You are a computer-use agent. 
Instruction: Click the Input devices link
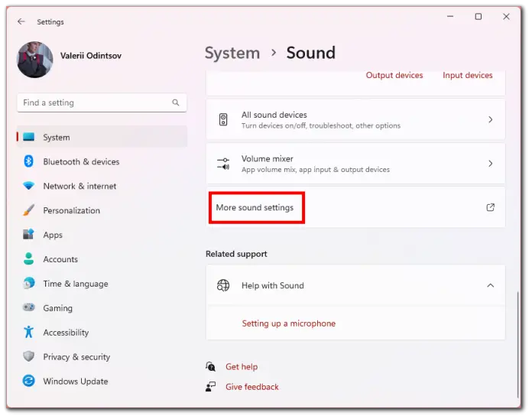pyautogui.click(x=468, y=76)
